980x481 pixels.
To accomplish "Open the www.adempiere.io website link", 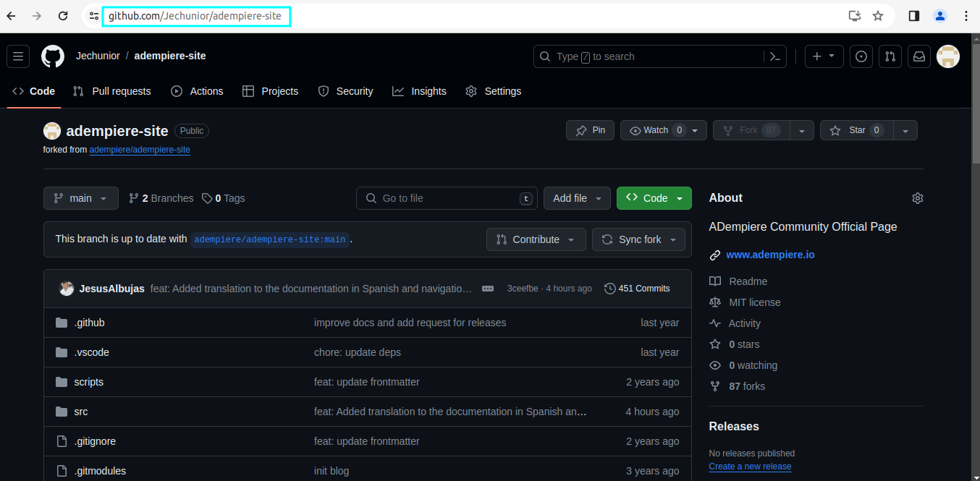I will tap(770, 255).
